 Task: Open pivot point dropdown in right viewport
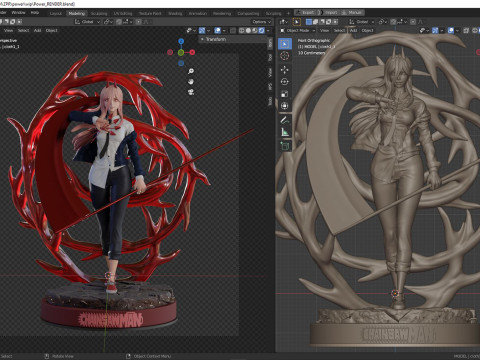[x=383, y=22]
